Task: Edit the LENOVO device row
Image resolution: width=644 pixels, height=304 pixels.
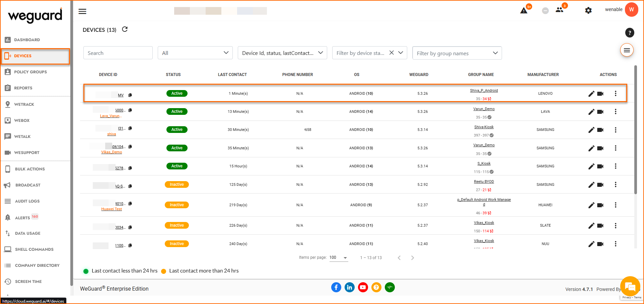Action: (x=591, y=94)
